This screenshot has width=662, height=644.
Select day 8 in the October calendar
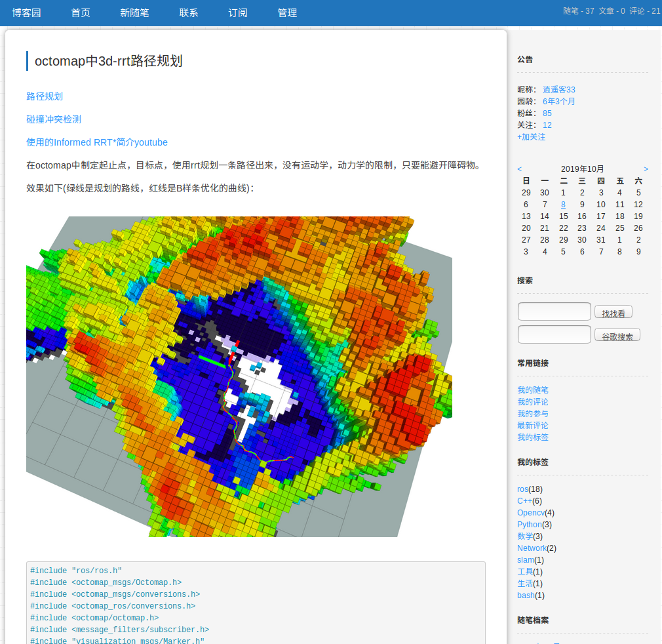[563, 204]
